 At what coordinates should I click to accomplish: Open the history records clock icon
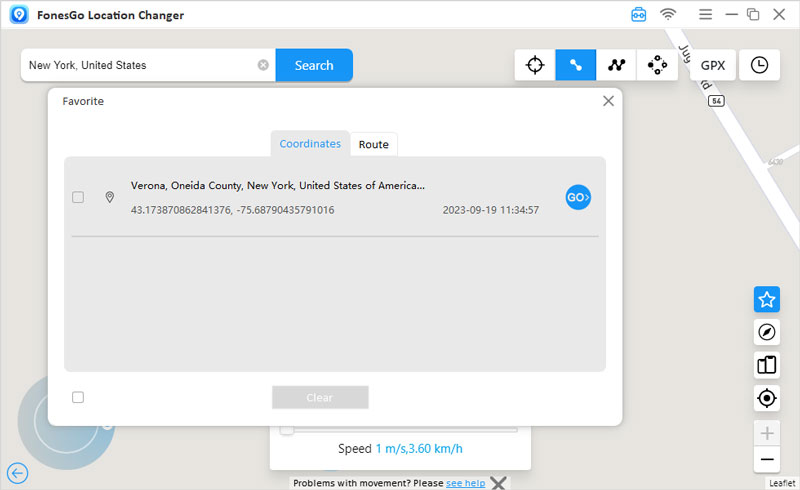tap(760, 65)
